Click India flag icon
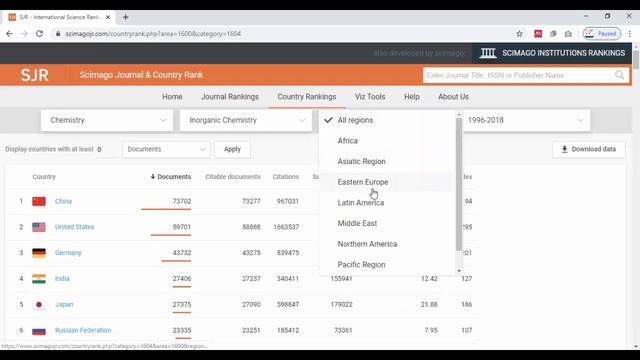Image resolution: width=640 pixels, height=360 pixels. 39,278
